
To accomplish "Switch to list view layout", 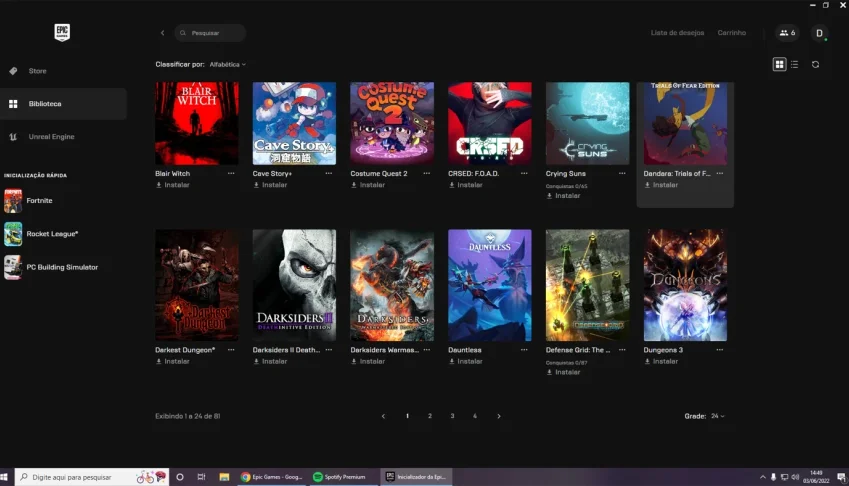I will (x=794, y=64).
